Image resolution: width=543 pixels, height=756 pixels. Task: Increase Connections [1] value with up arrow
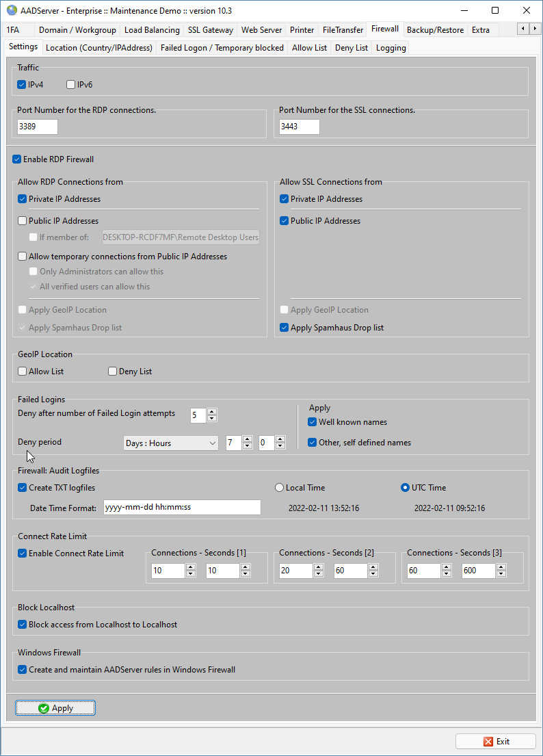coord(191,567)
